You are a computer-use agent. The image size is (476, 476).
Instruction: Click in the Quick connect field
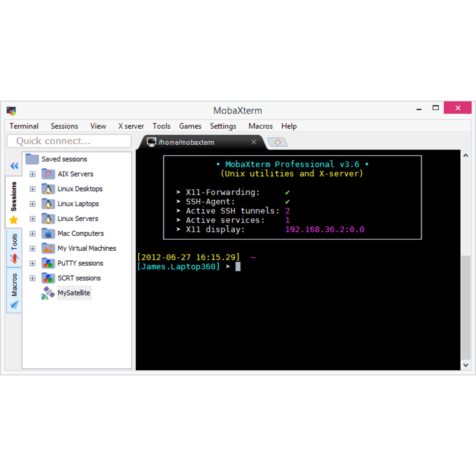69,141
